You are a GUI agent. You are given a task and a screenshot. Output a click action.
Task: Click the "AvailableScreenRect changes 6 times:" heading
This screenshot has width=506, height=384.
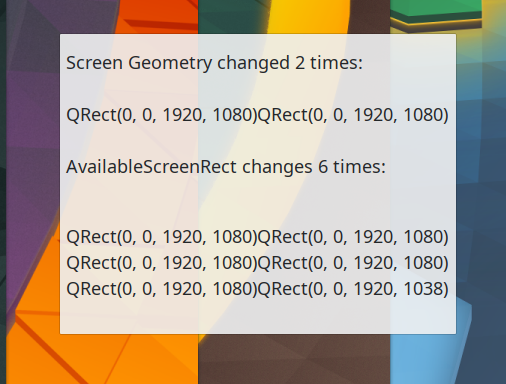coord(226,167)
